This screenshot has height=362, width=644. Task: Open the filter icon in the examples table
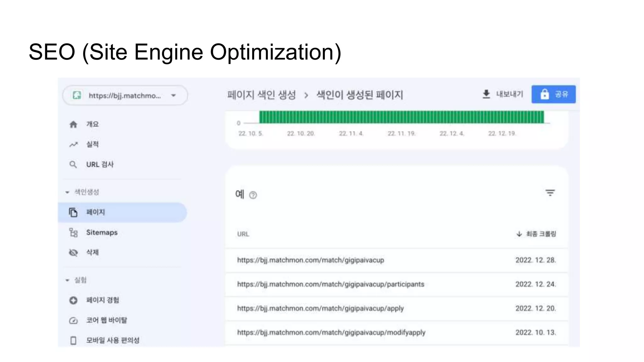(x=550, y=193)
